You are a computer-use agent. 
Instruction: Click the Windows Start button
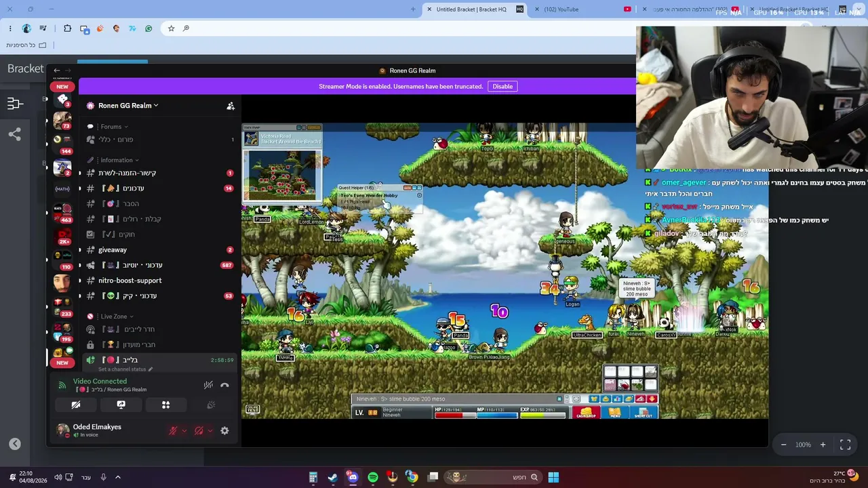tap(553, 477)
